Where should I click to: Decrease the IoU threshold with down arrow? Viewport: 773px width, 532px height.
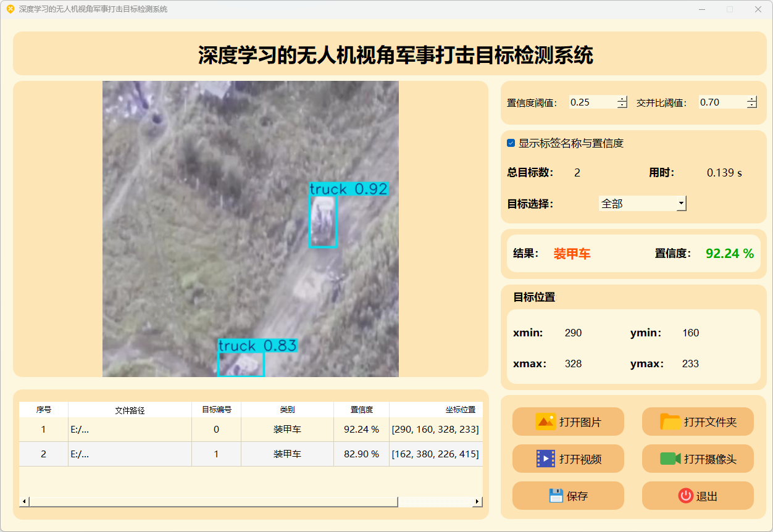tap(751, 106)
